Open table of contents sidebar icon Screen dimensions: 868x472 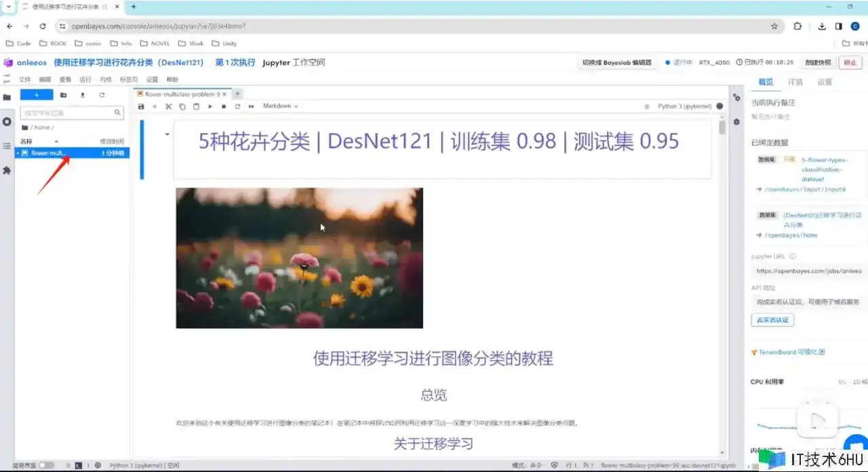point(7,146)
